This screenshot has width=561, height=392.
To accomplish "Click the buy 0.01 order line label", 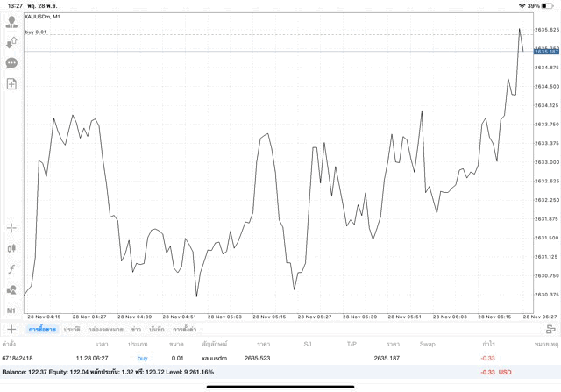I will click(36, 32).
